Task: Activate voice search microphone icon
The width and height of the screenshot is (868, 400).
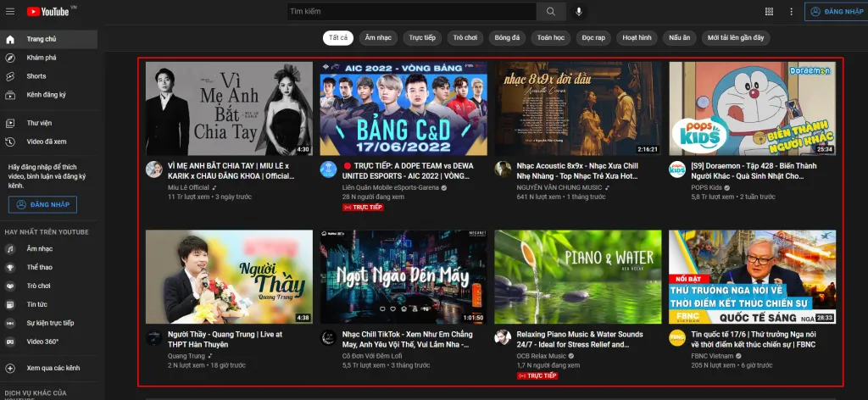Action: coord(580,12)
